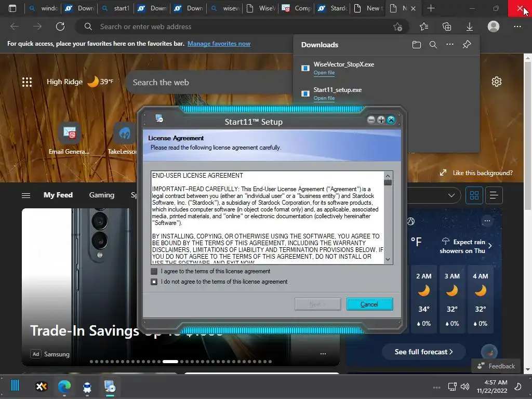The width and height of the screenshot is (532, 399).
Task: Click High Ridge weather location
Action: pos(64,82)
